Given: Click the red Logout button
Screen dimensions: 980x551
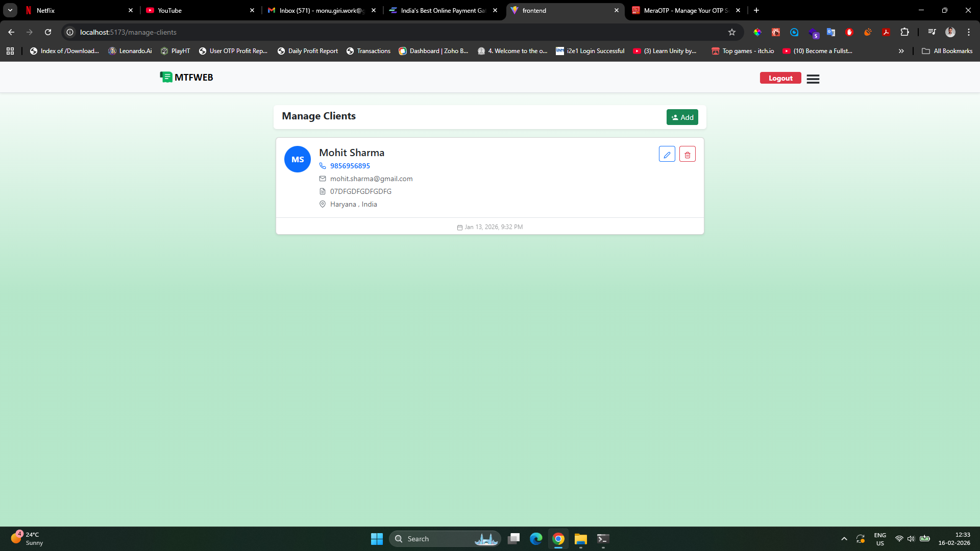Looking at the screenshot, I should click(780, 78).
